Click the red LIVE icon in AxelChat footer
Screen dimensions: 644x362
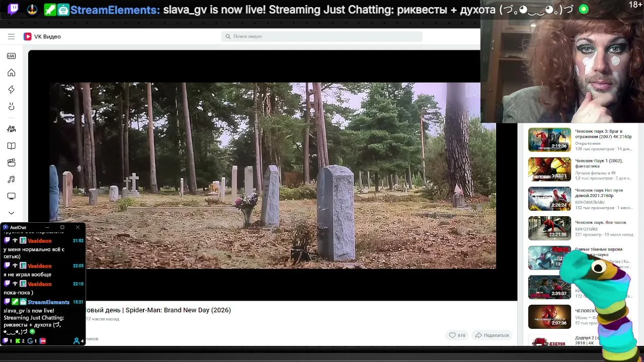(x=43, y=341)
